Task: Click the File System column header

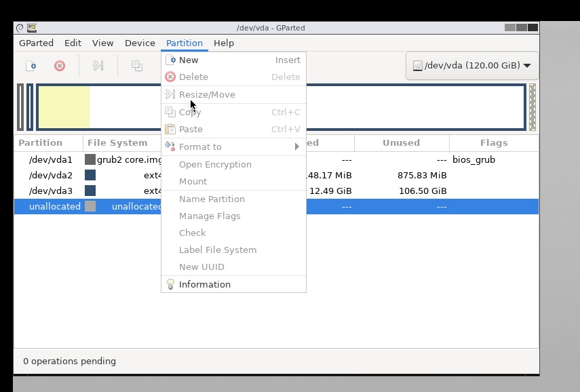Action: click(122, 142)
